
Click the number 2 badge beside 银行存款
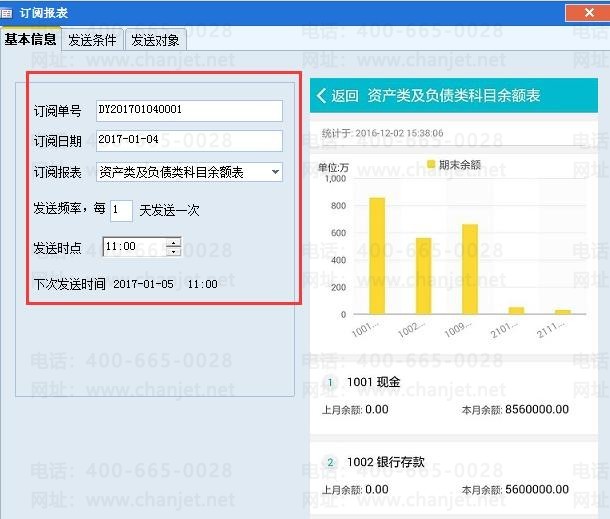[x=330, y=462]
